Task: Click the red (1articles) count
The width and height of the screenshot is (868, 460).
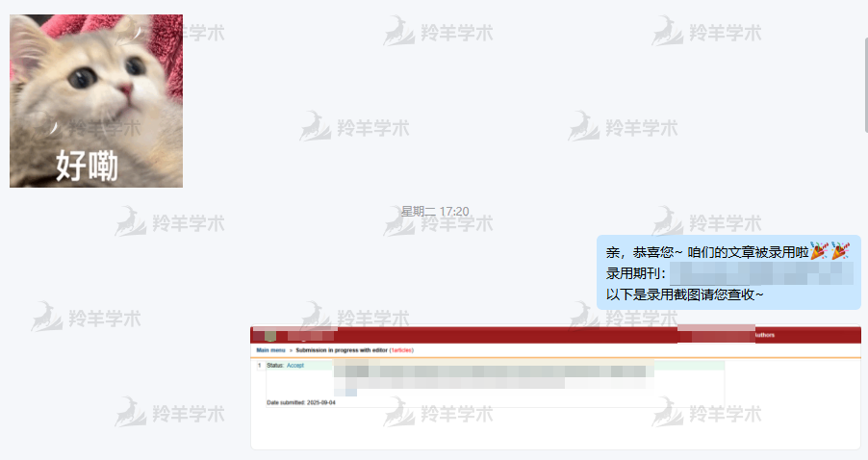Action: (x=401, y=350)
